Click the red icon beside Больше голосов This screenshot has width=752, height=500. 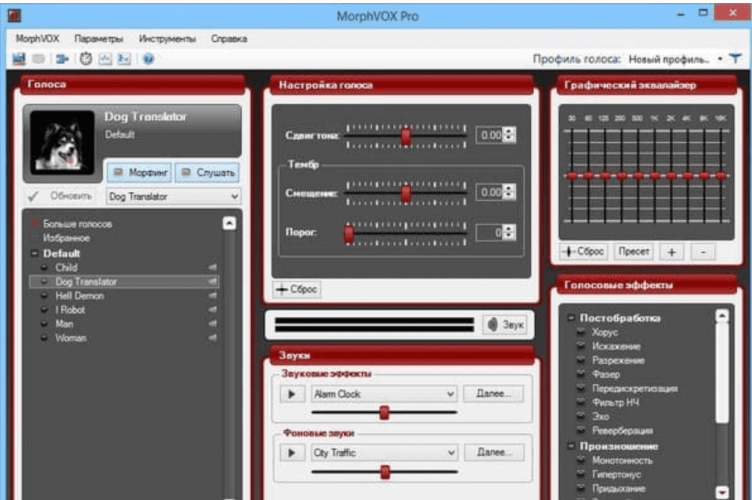click(35, 223)
